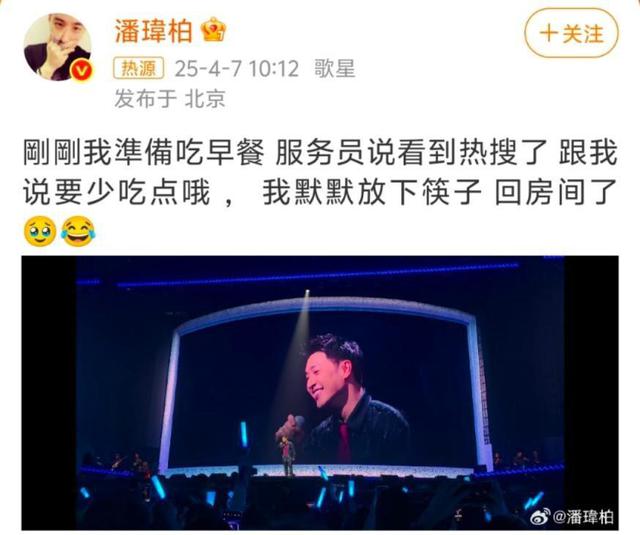Open the poster's profile avatar
The height and width of the screenshot is (535, 640).
pyautogui.click(x=58, y=47)
